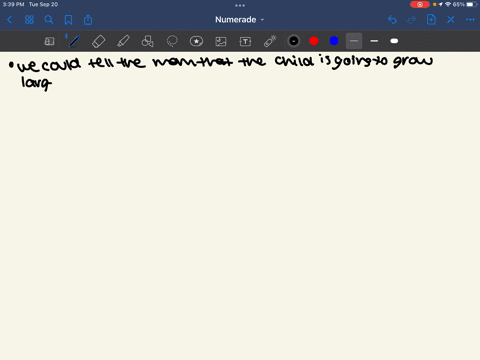The height and width of the screenshot is (360, 480).
Task: Open the Shapes tool
Action: coord(147,41)
